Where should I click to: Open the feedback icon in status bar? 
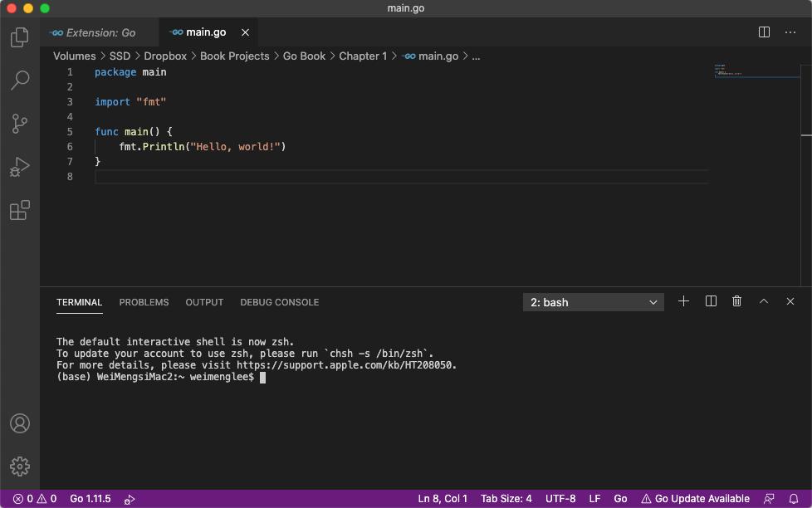coord(769,499)
